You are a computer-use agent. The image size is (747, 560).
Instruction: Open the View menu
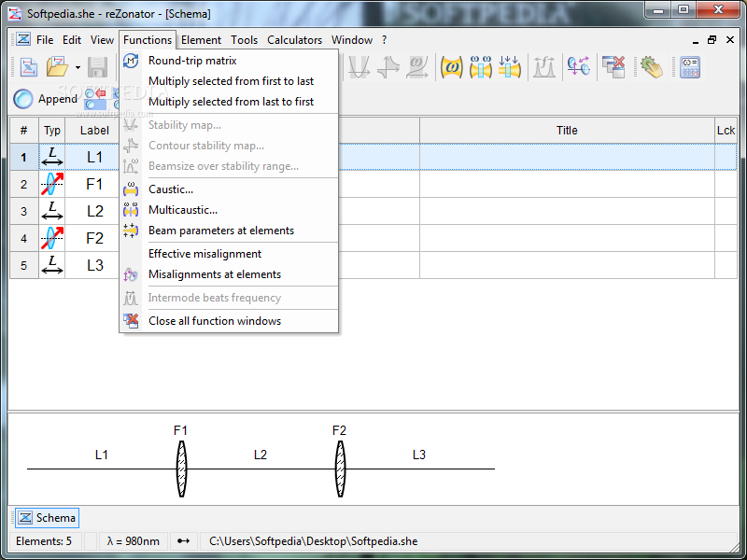[102, 40]
